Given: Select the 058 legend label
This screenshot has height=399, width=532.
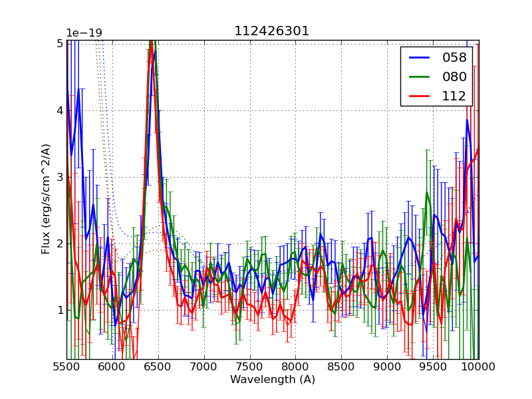Looking at the screenshot, I should pyautogui.click(x=454, y=58).
